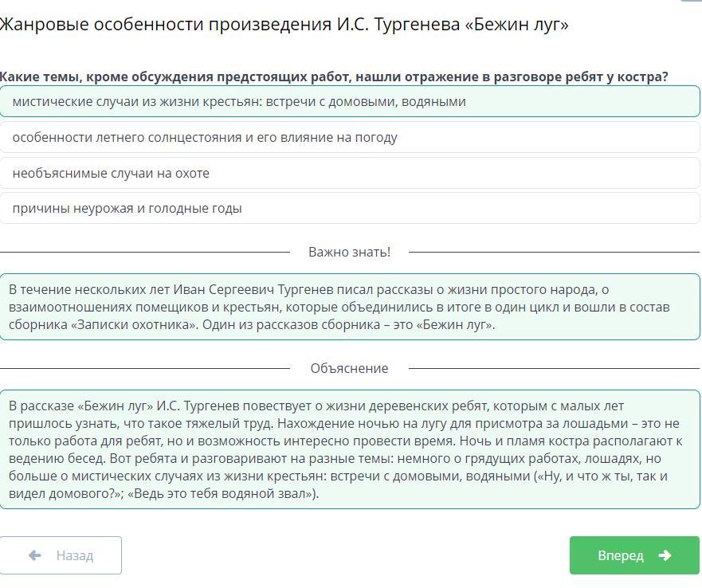Click the bold question text about ребят у костра

tap(334, 76)
